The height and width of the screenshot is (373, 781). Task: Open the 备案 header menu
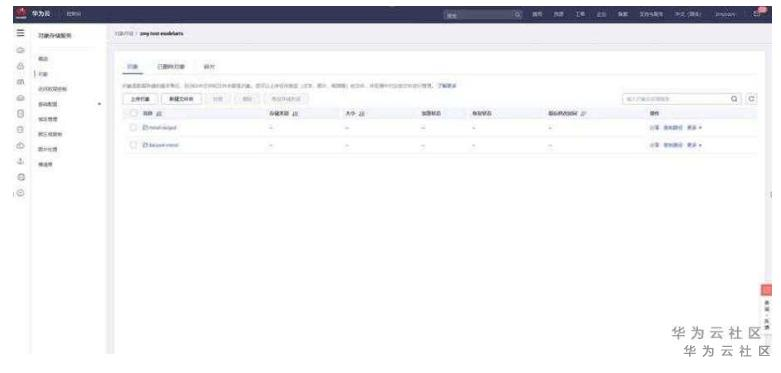point(623,14)
